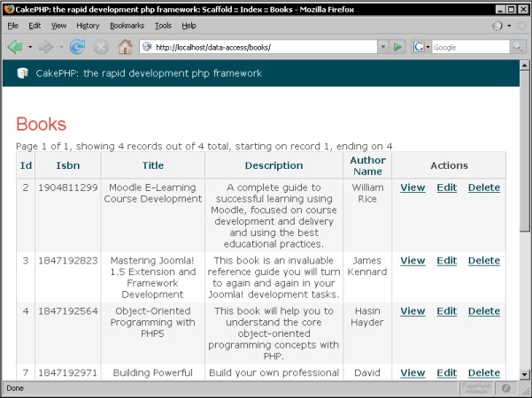
Task: Click the author cell James Kennard
Action: tap(367, 266)
